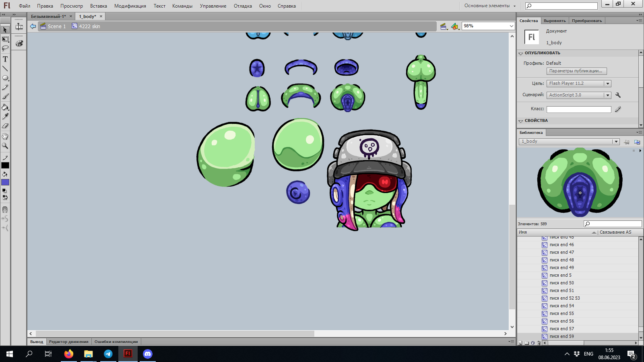Viewport: 644px width, 362px height.
Task: Open the collapsed film-strip panel icon
Action: coord(19,27)
